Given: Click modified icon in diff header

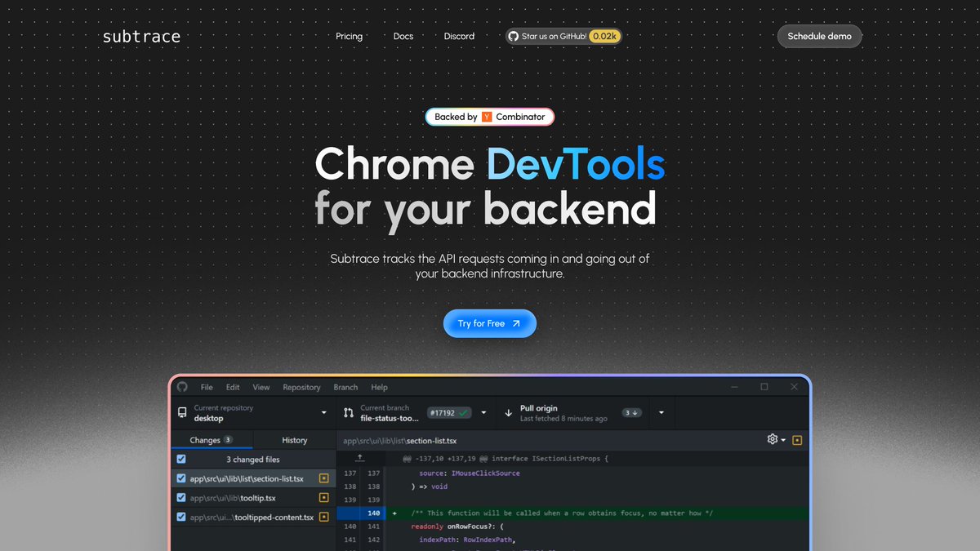Looking at the screenshot, I should pos(797,440).
